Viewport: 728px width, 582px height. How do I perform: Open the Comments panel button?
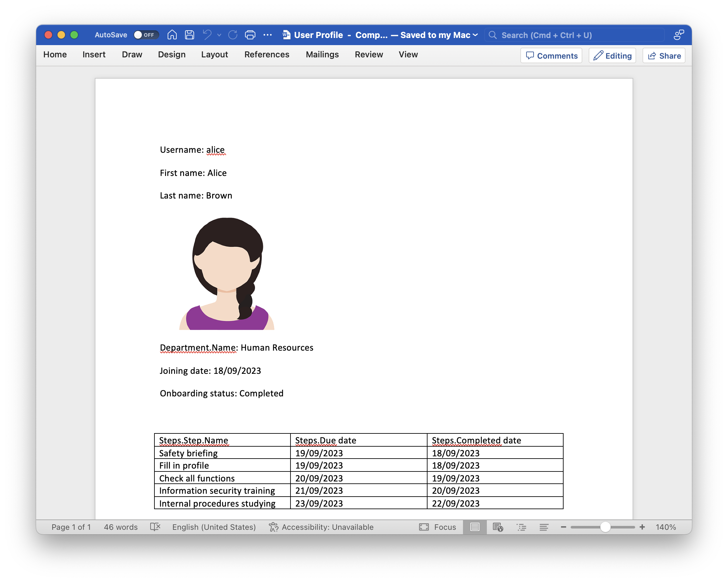[x=551, y=55]
